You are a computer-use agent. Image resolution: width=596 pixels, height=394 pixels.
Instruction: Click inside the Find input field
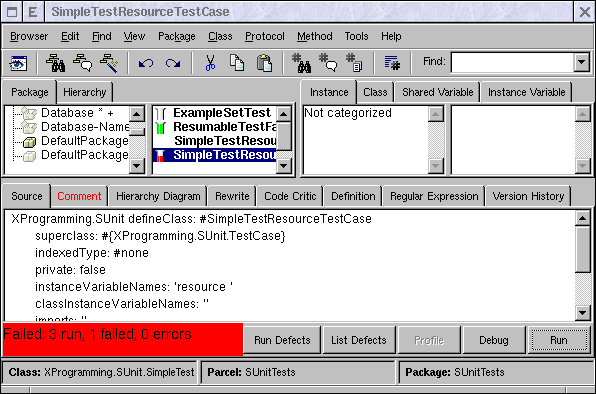(x=512, y=62)
